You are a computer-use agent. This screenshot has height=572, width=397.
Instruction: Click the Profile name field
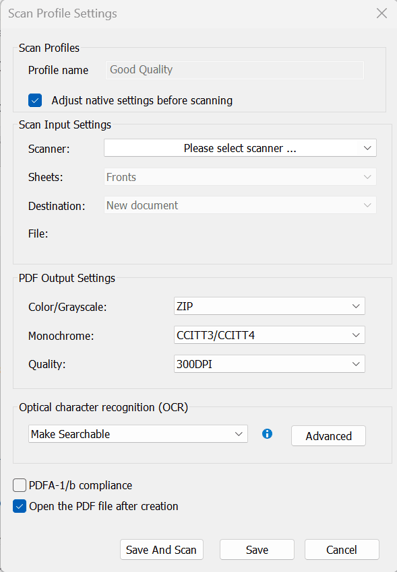point(235,70)
